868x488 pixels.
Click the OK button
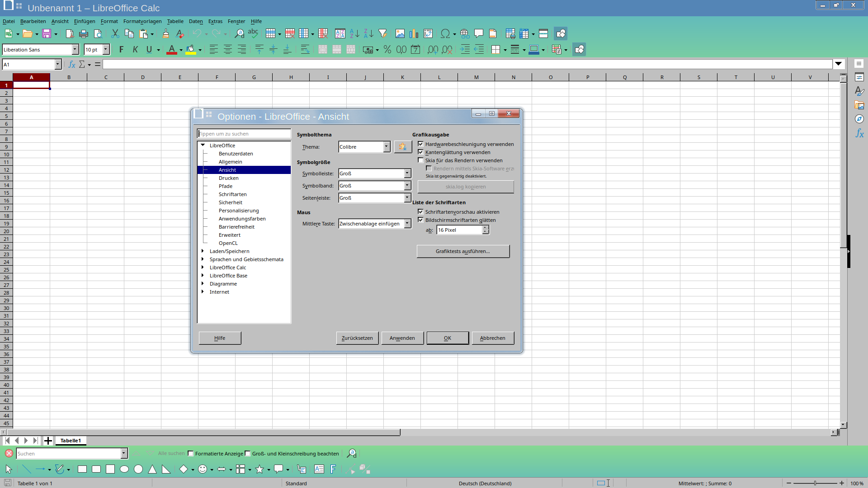coord(448,338)
